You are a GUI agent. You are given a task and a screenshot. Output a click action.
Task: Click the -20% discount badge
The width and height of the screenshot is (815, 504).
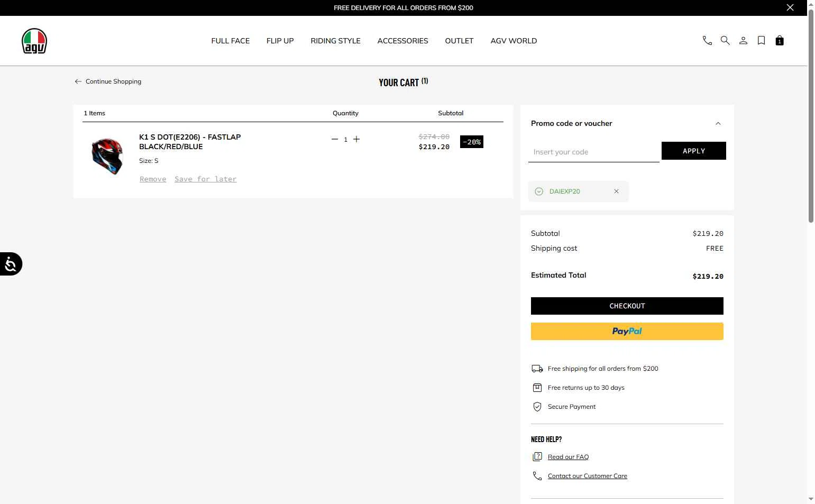(472, 142)
